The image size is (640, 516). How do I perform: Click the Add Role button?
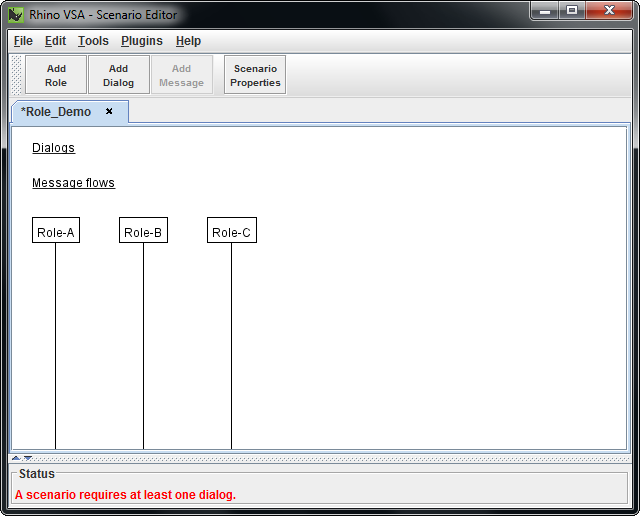(x=56, y=75)
